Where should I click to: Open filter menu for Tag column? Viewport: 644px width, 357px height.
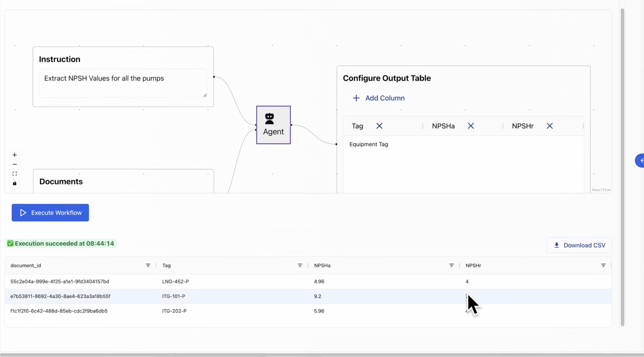point(300,265)
